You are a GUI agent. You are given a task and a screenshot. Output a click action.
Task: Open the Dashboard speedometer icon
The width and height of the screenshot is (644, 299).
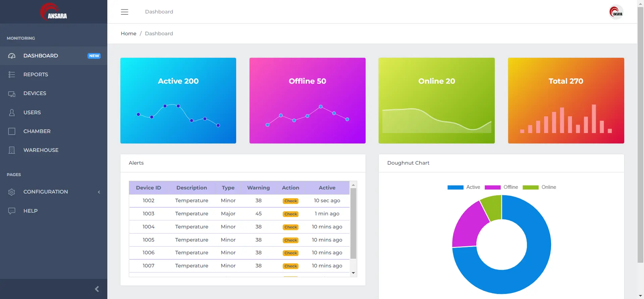tap(12, 56)
